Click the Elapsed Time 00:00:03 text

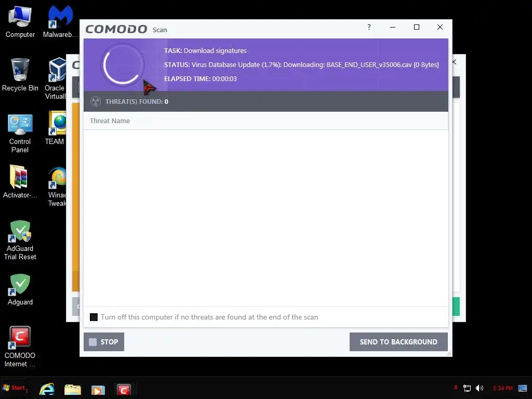(200, 79)
